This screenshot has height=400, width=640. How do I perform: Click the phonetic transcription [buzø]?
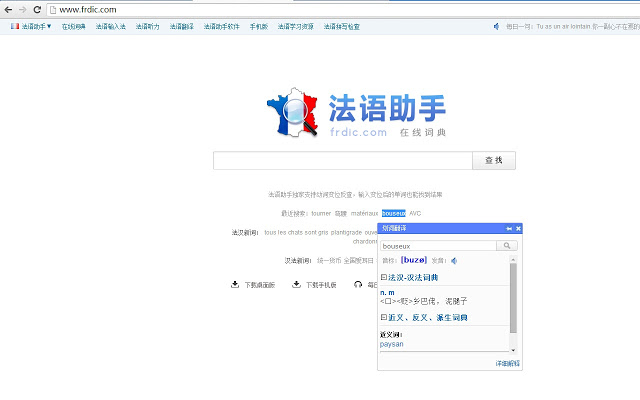[414, 260]
